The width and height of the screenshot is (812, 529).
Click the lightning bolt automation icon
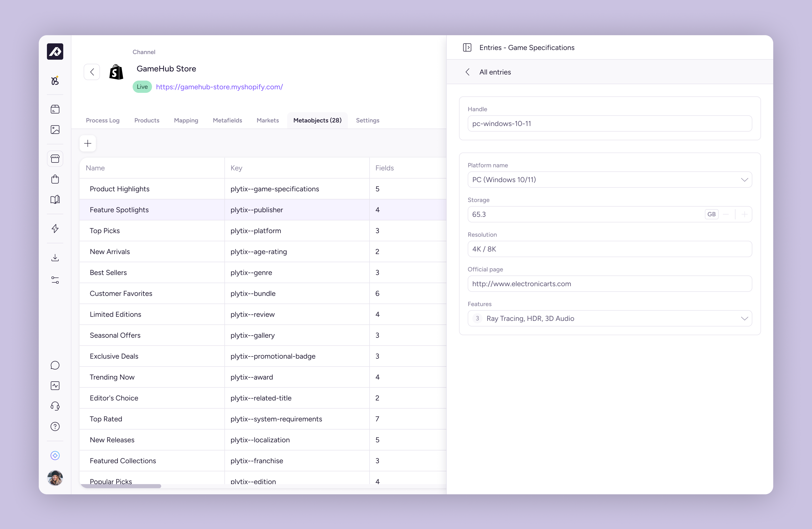click(x=55, y=228)
